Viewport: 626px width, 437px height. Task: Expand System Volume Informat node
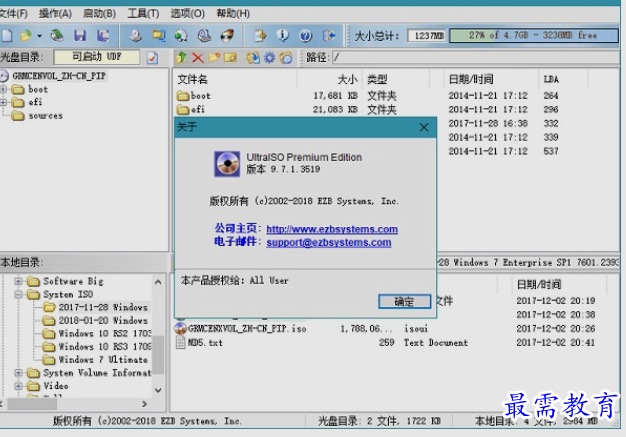point(18,373)
